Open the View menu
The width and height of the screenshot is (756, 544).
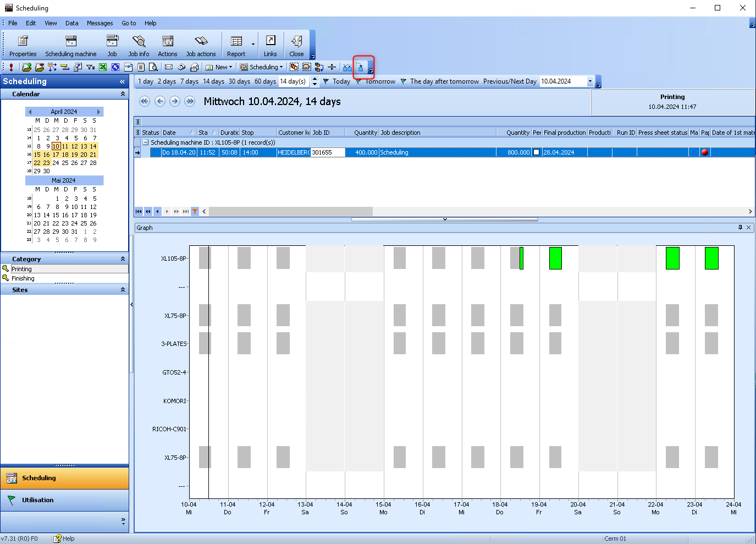click(51, 23)
